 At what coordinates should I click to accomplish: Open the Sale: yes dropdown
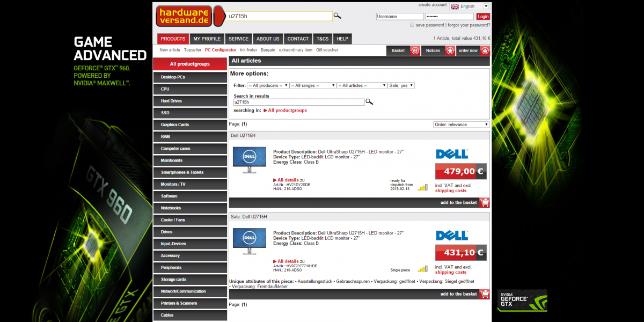401,85
